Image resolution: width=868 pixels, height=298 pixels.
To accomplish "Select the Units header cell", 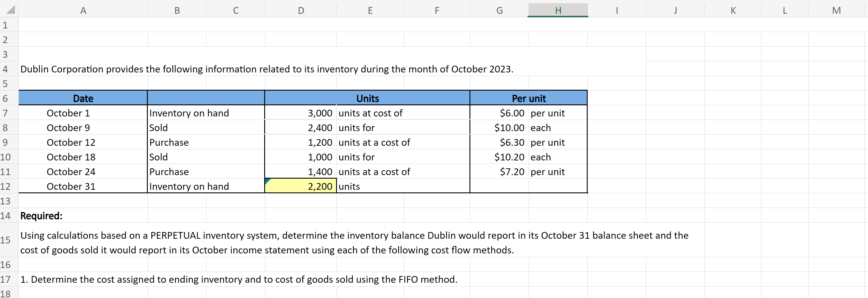I will click(367, 98).
